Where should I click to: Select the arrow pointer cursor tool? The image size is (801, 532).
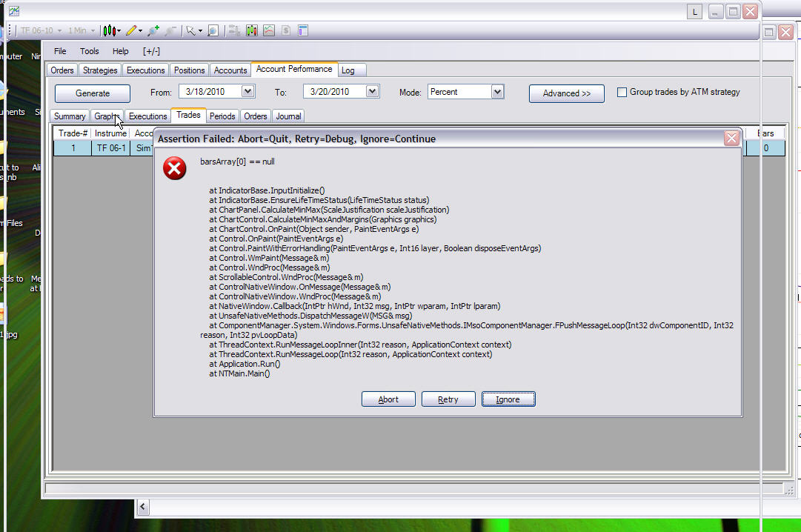(190, 30)
